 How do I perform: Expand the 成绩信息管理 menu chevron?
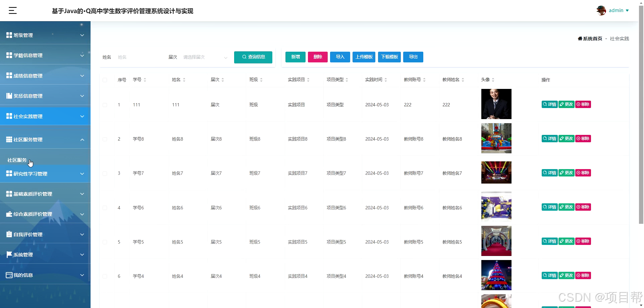tap(82, 76)
